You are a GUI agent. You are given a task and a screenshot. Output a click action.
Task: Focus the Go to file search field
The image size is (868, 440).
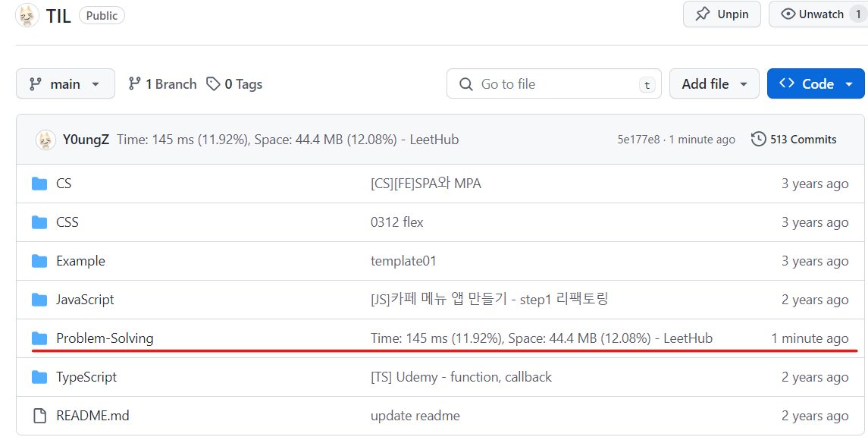[x=554, y=83]
